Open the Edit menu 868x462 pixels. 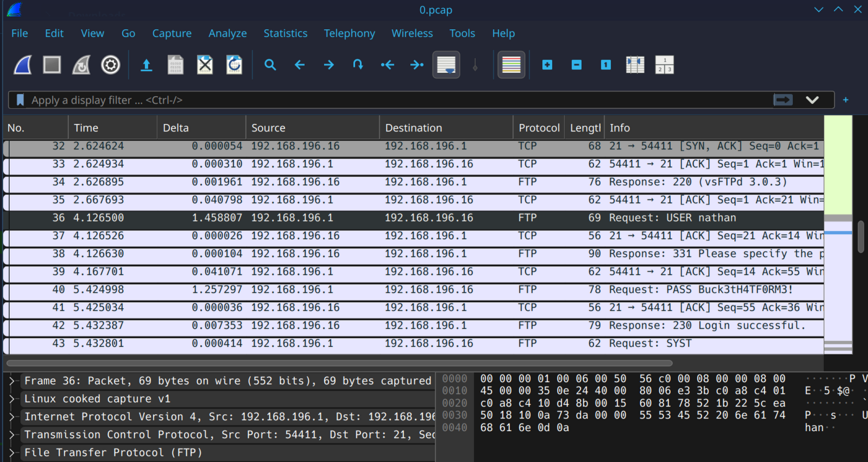pyautogui.click(x=54, y=33)
